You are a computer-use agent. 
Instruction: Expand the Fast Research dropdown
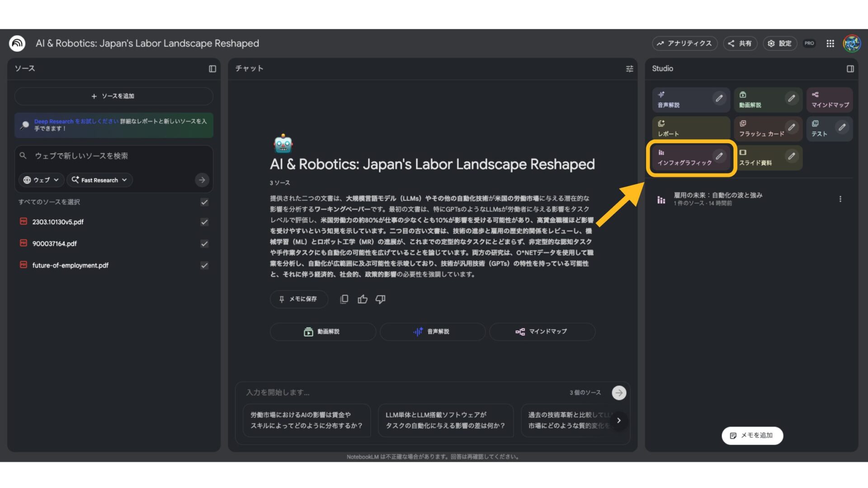click(x=99, y=180)
